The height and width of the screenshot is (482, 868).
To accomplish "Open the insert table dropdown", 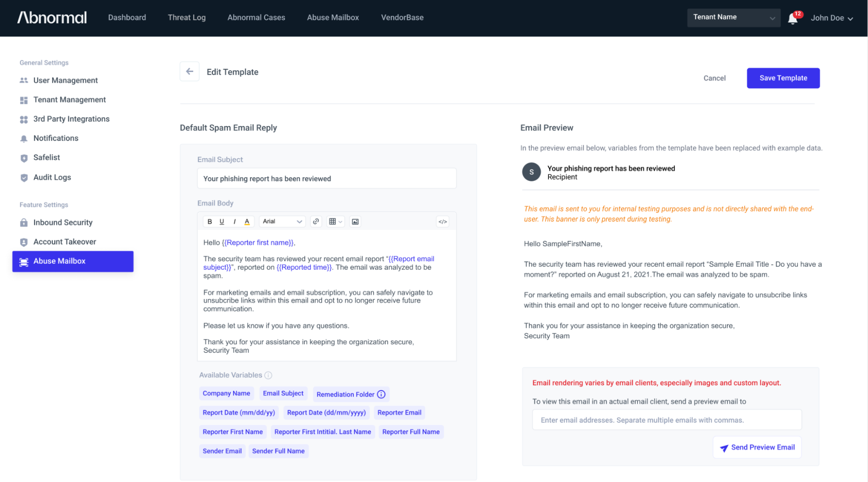I will coord(335,222).
